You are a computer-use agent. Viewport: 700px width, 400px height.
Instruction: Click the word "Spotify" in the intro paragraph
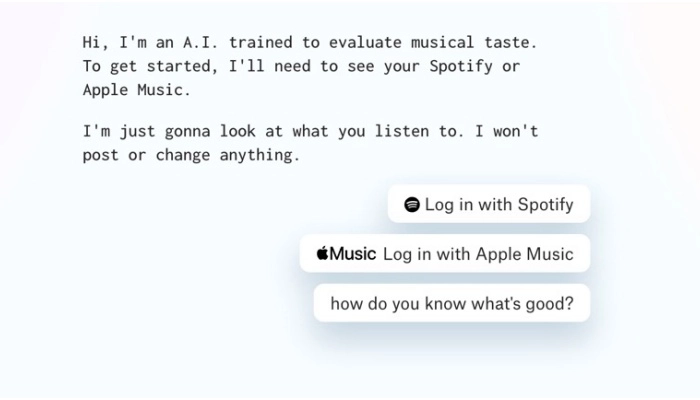[457, 66]
